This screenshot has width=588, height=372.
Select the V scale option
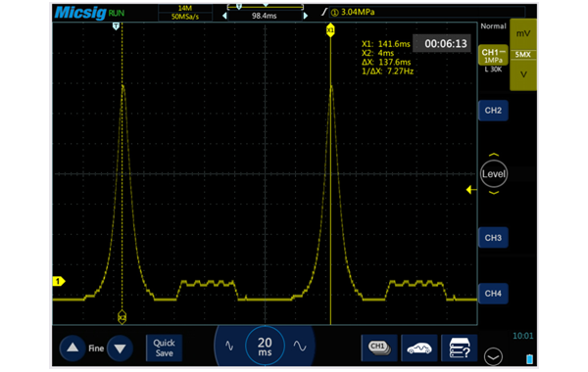point(523,74)
